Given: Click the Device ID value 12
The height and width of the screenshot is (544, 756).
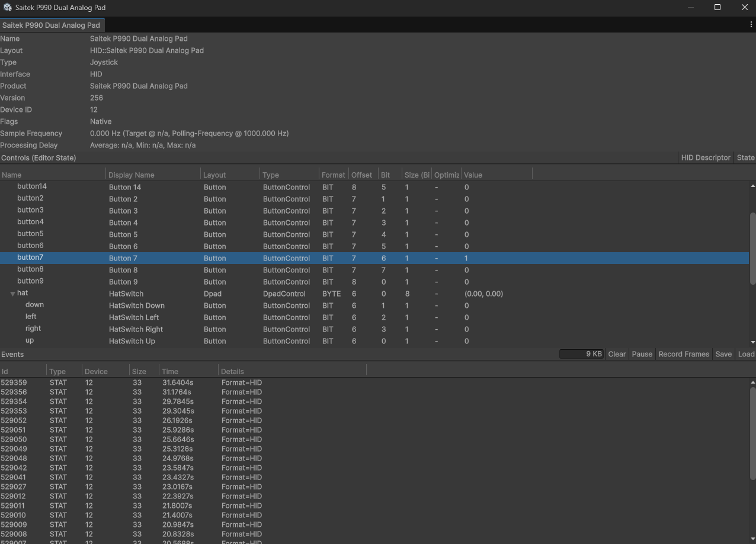Looking at the screenshot, I should [x=94, y=110].
